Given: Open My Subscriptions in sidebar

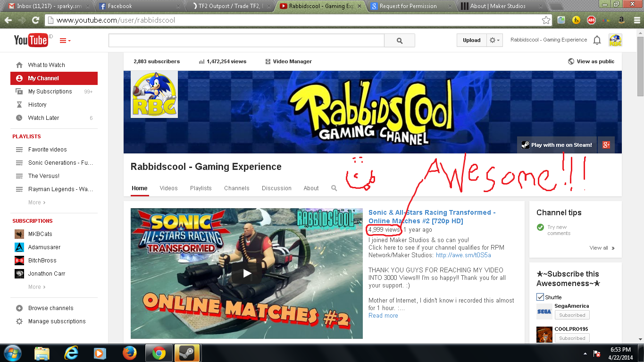Looking at the screenshot, I should [x=54, y=92].
